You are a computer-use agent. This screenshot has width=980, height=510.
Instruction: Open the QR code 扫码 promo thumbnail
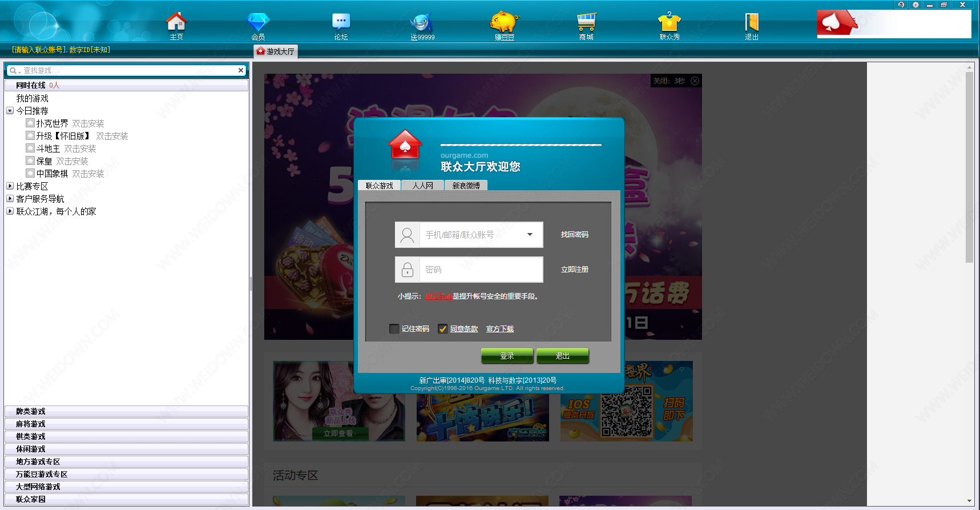[x=627, y=401]
